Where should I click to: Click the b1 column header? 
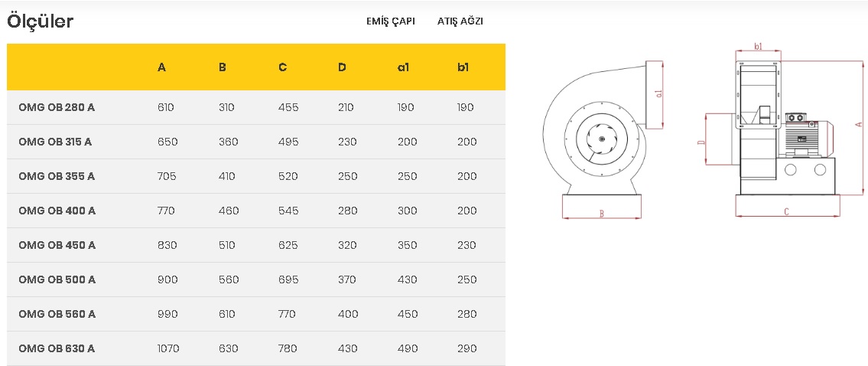pyautogui.click(x=463, y=67)
